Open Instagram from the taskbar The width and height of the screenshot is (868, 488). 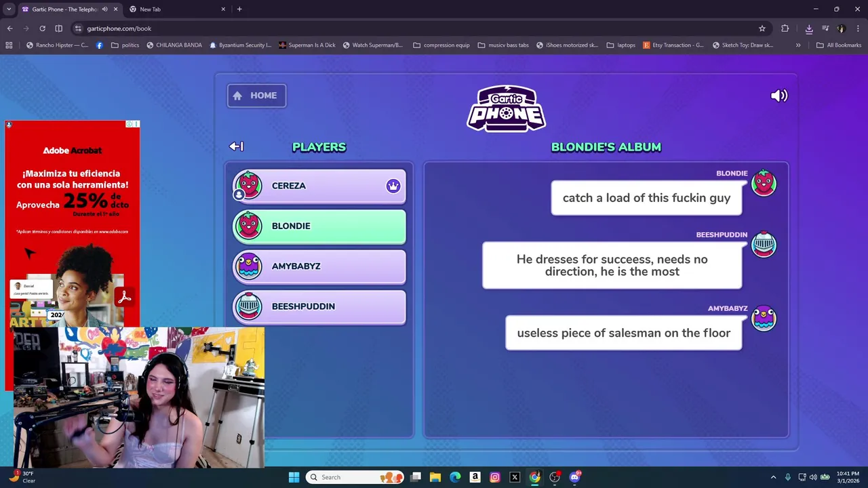point(495,477)
